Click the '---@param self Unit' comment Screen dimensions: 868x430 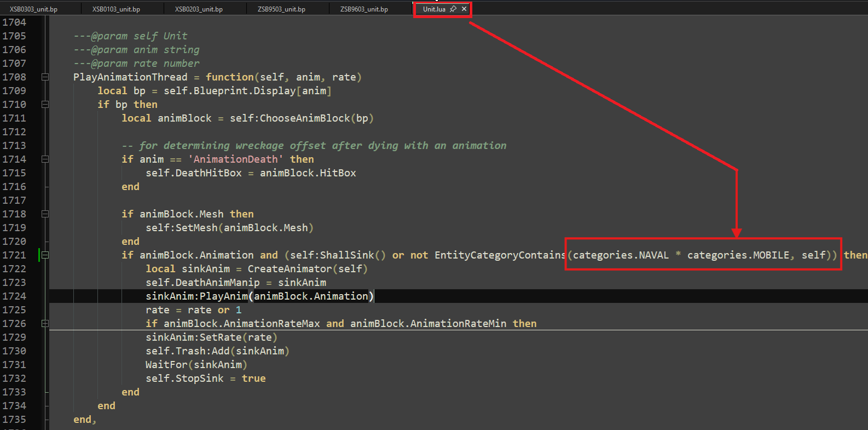coord(130,36)
